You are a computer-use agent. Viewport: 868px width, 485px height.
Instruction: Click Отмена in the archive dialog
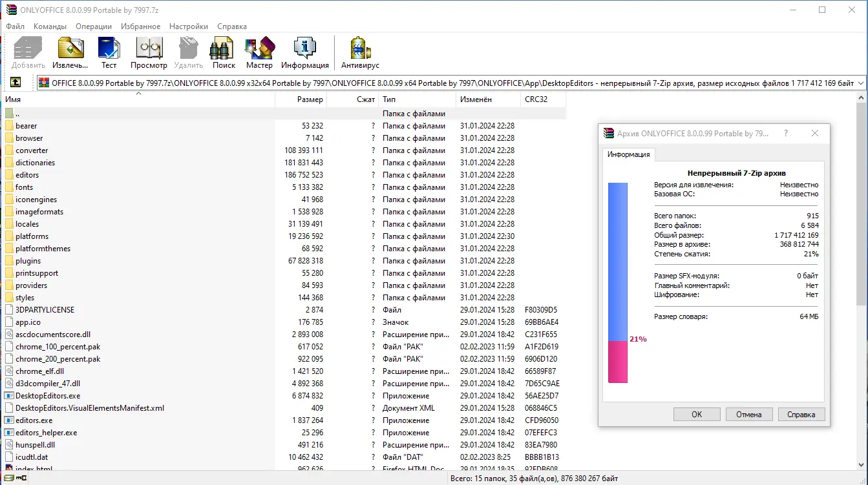749,415
